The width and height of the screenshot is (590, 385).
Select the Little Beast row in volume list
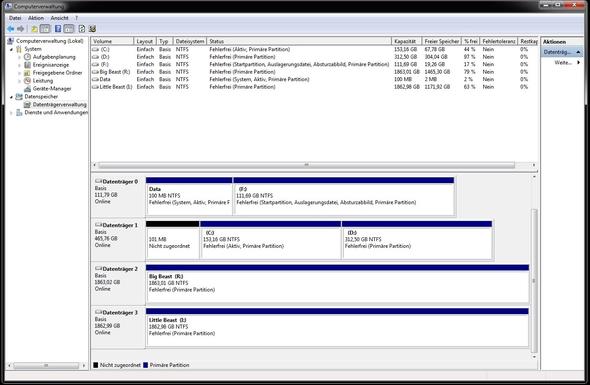coord(314,87)
